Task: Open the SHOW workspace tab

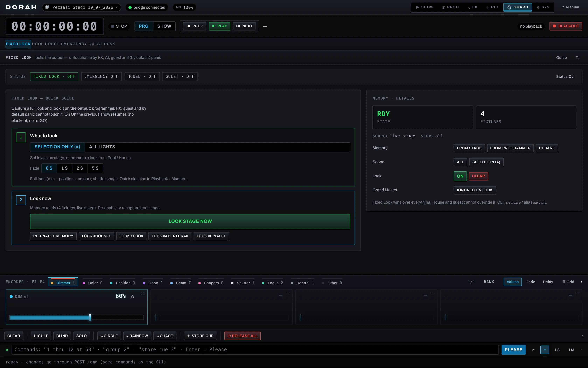Action: point(425,7)
